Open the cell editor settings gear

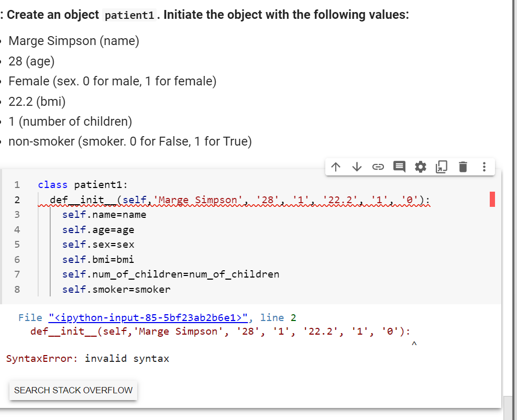(420, 167)
